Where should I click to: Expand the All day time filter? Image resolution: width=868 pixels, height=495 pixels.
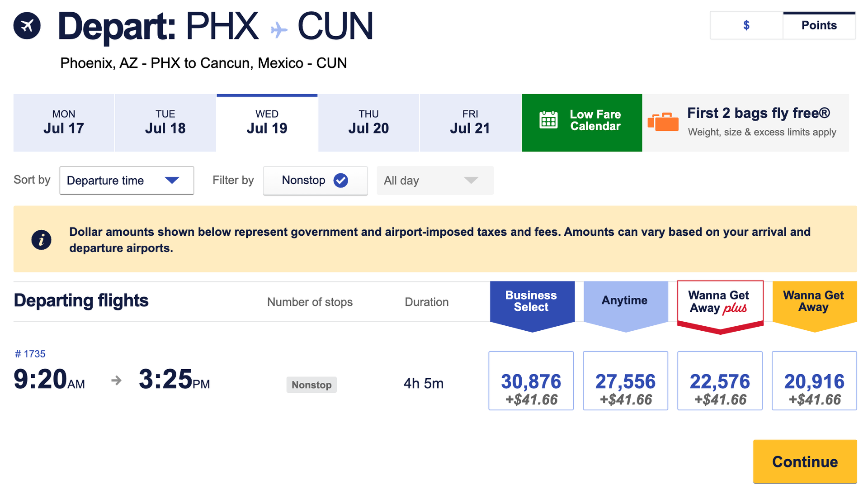[x=434, y=181]
